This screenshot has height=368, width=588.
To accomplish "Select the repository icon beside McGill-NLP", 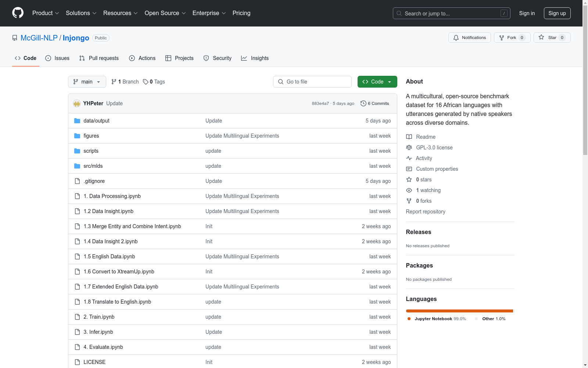I will (x=15, y=38).
